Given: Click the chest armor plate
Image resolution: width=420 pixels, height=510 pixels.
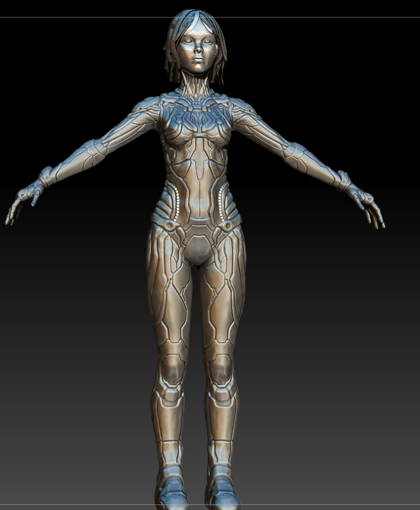Looking at the screenshot, I should tap(196, 124).
